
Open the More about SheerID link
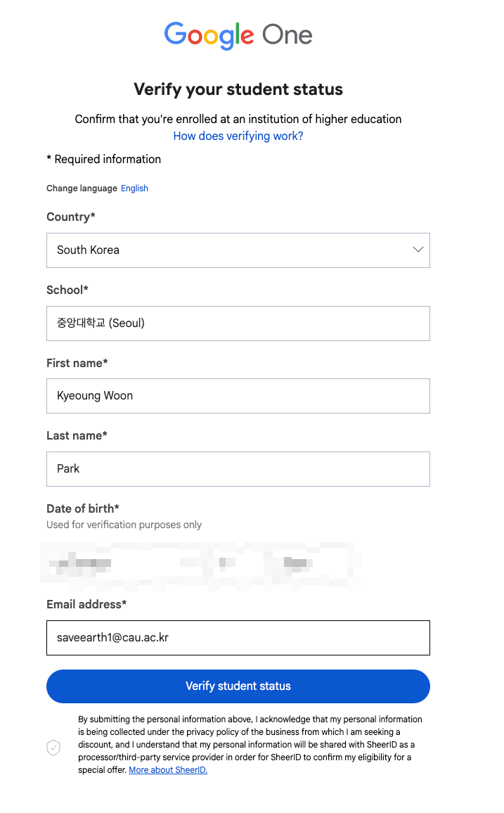pos(168,770)
